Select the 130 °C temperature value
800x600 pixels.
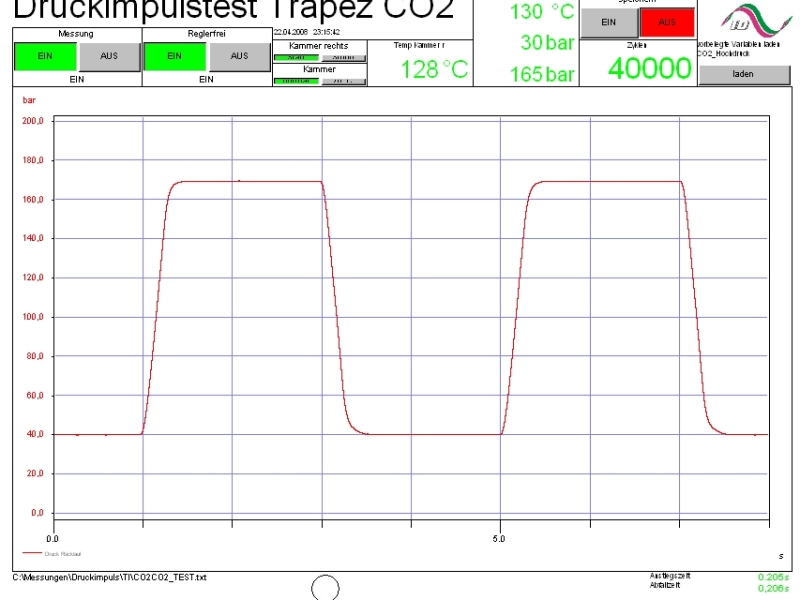pyautogui.click(x=542, y=11)
